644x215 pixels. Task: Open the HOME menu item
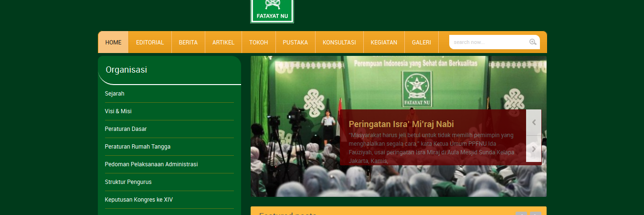113,42
